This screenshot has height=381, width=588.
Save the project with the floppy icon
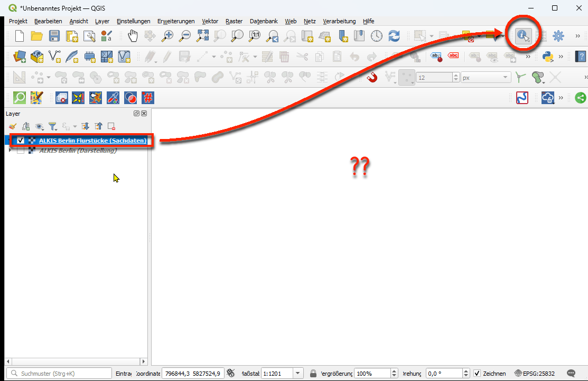[54, 36]
